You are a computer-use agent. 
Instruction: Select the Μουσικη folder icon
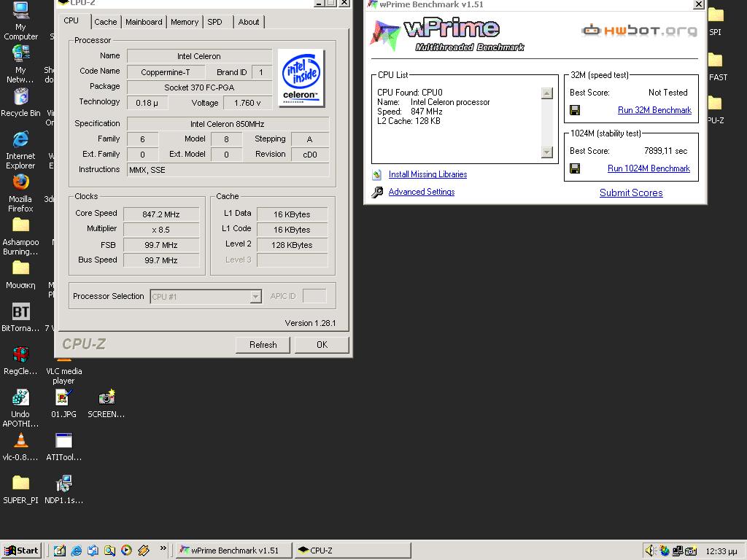click(20, 275)
